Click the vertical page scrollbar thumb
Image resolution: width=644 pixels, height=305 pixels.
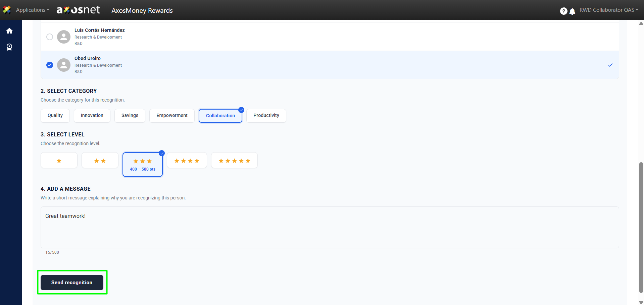pyautogui.click(x=641, y=227)
